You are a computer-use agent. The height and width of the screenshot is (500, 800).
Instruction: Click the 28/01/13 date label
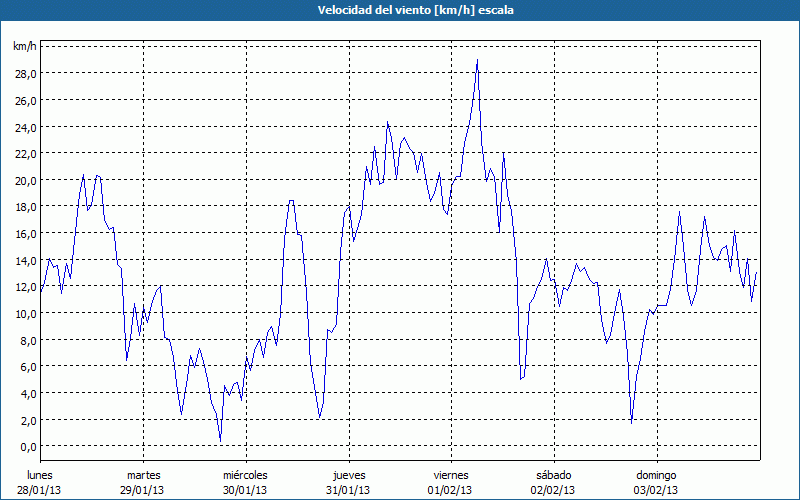(40, 490)
